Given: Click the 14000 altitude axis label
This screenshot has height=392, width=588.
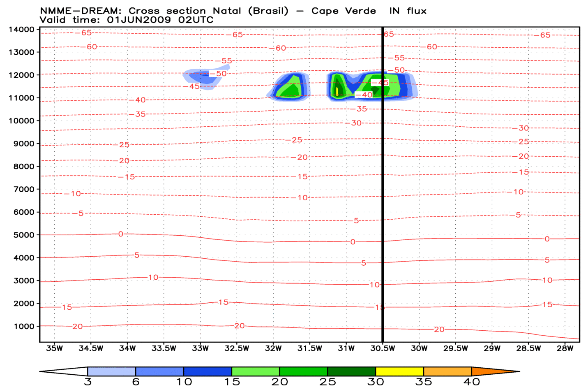Looking at the screenshot, I should (x=21, y=30).
